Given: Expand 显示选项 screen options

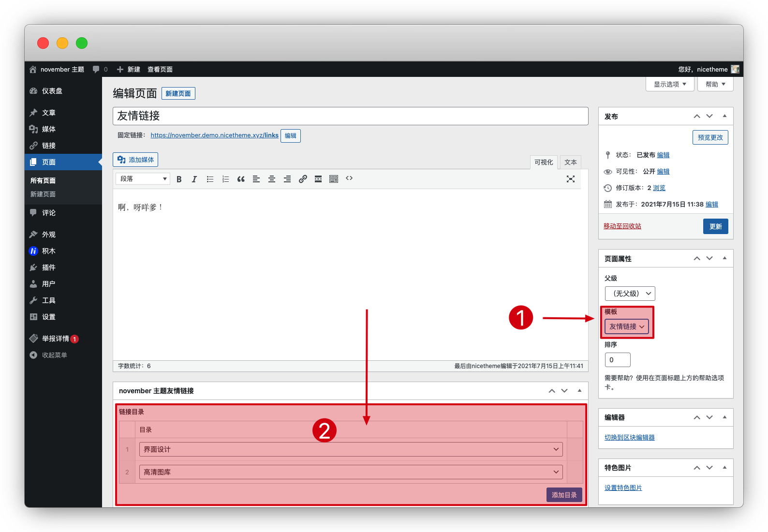Looking at the screenshot, I should 670,84.
